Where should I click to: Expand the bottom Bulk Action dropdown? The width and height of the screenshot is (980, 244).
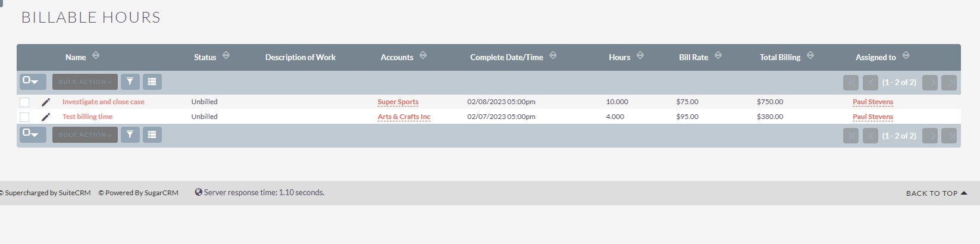pyautogui.click(x=84, y=135)
